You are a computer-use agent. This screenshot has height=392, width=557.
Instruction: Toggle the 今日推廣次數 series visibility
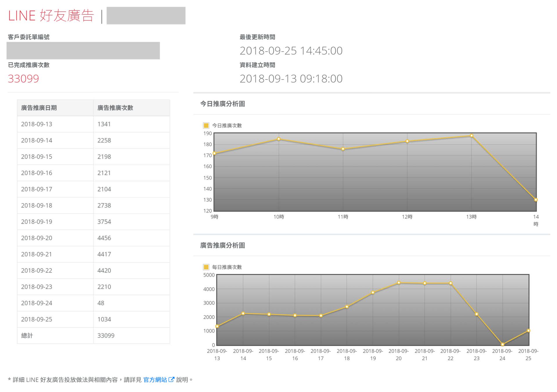click(226, 126)
